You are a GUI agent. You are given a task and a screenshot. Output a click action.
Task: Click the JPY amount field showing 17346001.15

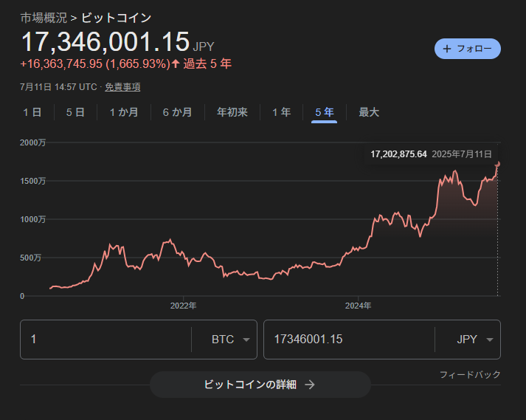(349, 340)
